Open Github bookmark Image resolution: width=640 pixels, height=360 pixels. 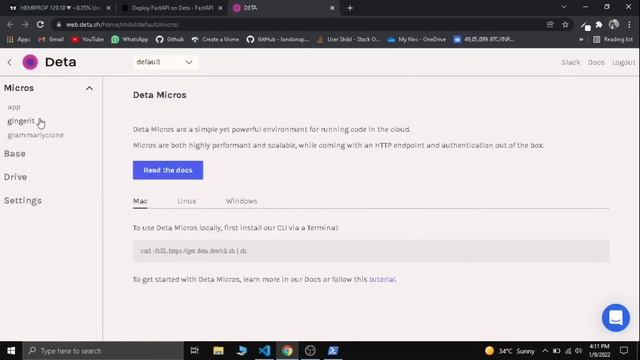[x=170, y=39]
